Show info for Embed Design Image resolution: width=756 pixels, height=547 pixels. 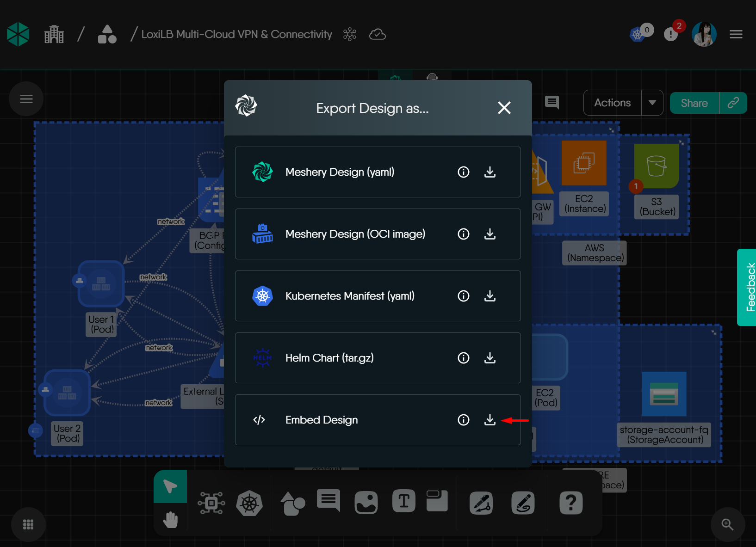tap(464, 420)
